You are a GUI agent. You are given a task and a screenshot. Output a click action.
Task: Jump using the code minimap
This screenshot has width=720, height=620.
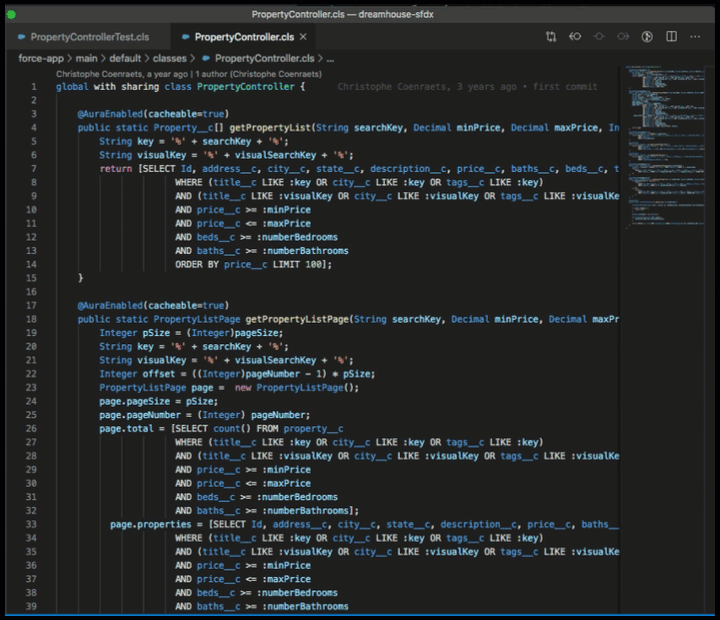[x=667, y=147]
